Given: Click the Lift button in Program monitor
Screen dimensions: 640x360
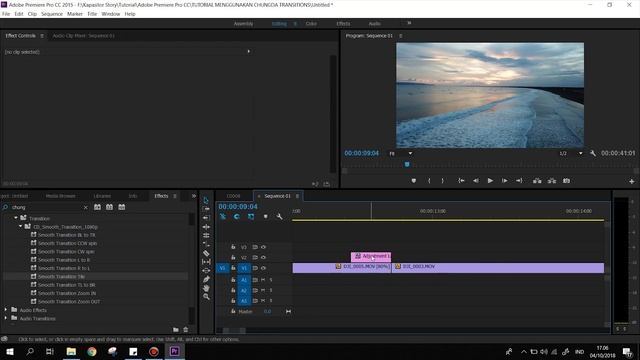Looking at the screenshot, I should click(x=537, y=181).
